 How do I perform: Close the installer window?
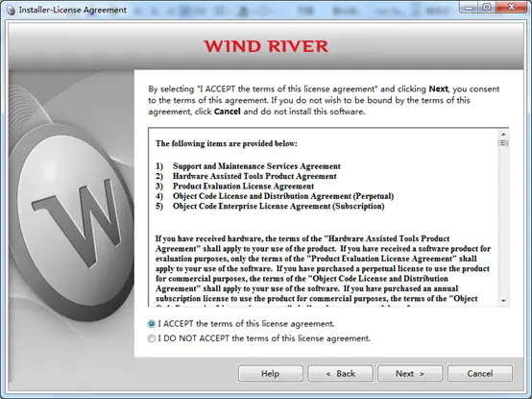tap(511, 7)
